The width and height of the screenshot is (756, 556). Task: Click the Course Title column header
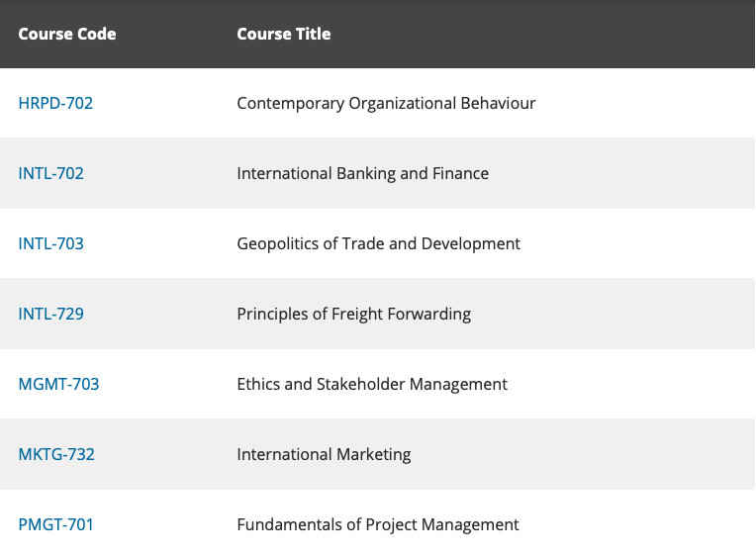pyautogui.click(x=284, y=34)
